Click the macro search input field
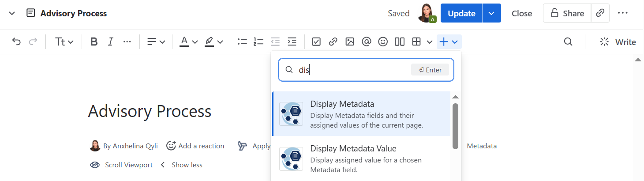Image resolution: width=644 pixels, height=181 pixels. click(x=353, y=70)
